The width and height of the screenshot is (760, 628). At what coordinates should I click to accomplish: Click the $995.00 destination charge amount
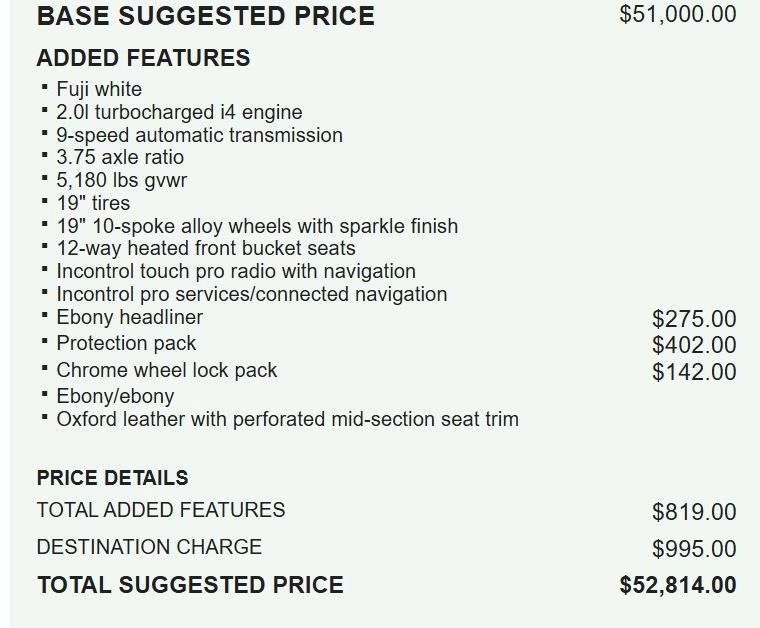tap(693, 549)
